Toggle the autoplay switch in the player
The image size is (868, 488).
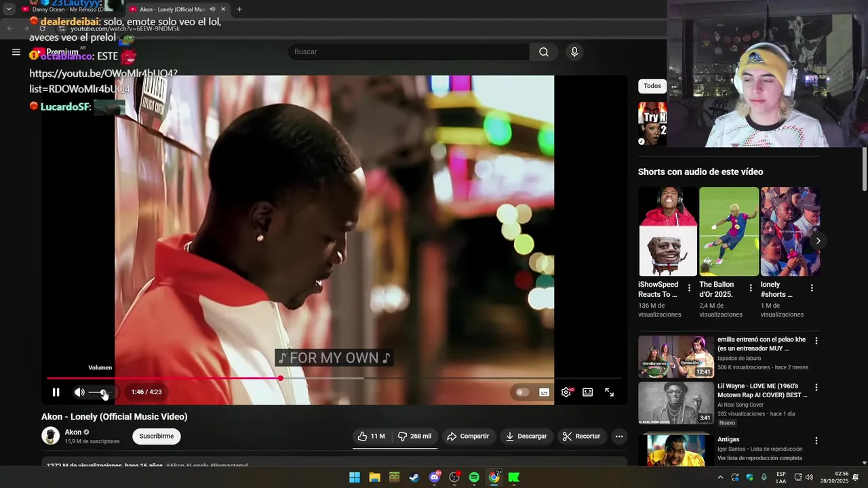click(x=521, y=392)
